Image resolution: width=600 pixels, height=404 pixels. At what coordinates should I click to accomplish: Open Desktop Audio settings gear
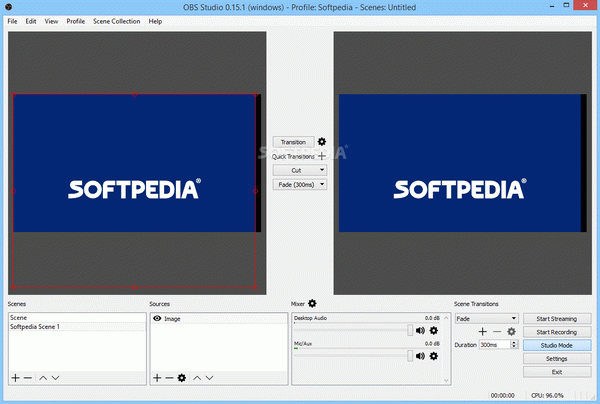434,330
